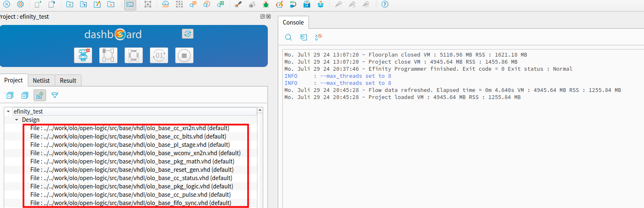Stop the flow with the dashboard stop button
Image resolution: width=644 pixels, height=208 pixels.
(x=184, y=55)
